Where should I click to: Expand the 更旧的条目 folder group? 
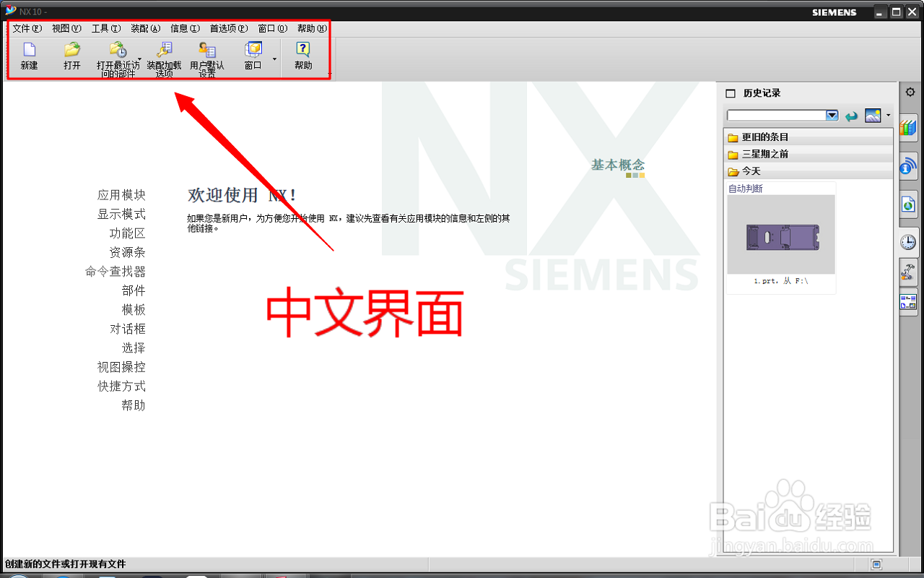(808, 137)
